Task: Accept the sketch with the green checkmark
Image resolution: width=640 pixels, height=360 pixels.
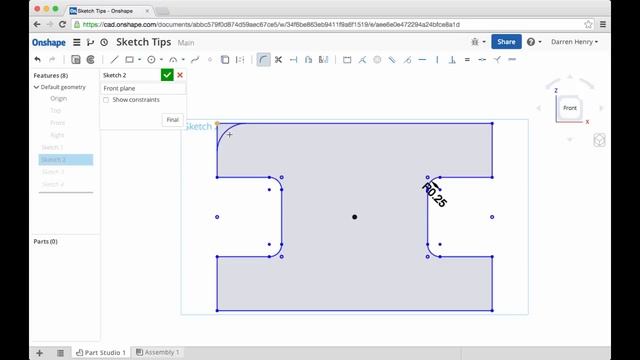Action: (x=167, y=75)
